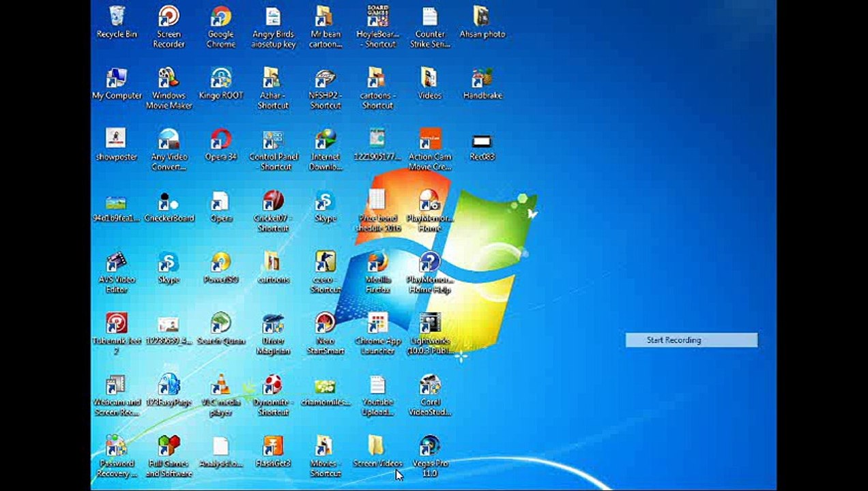Select the Full Games and Software icon
Image resolution: width=868 pixels, height=491 pixels.
coord(169,456)
